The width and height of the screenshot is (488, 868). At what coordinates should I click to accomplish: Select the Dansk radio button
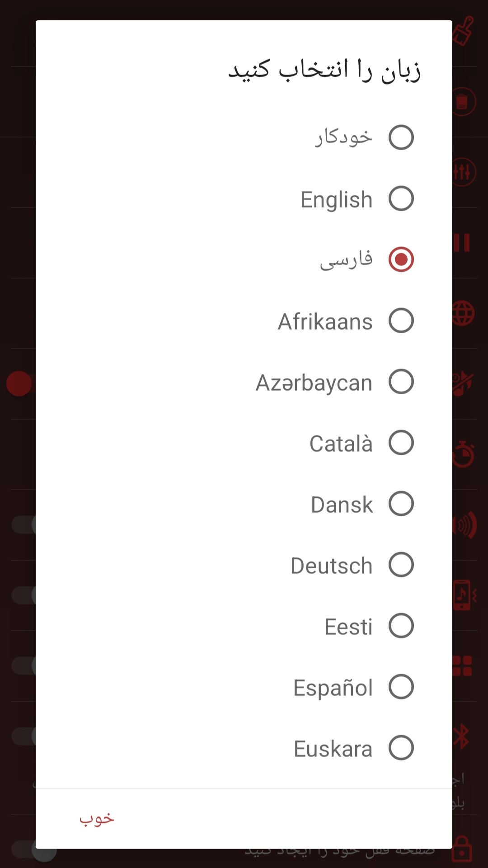(x=401, y=504)
